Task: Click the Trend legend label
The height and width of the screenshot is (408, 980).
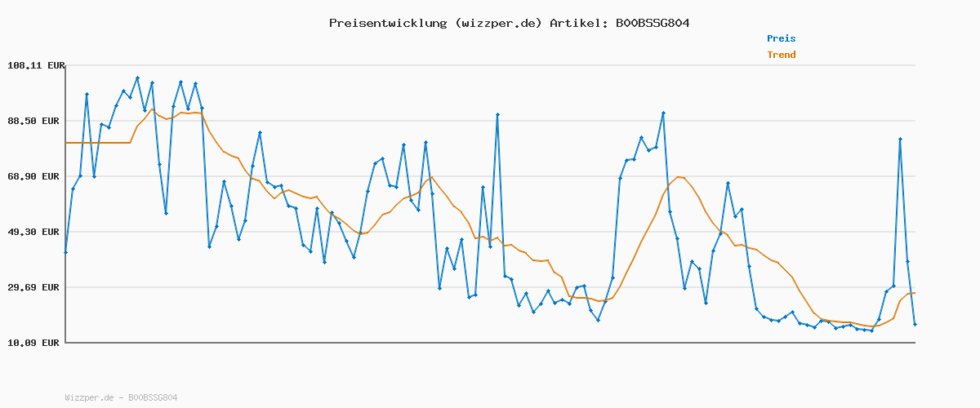Action: click(x=781, y=55)
